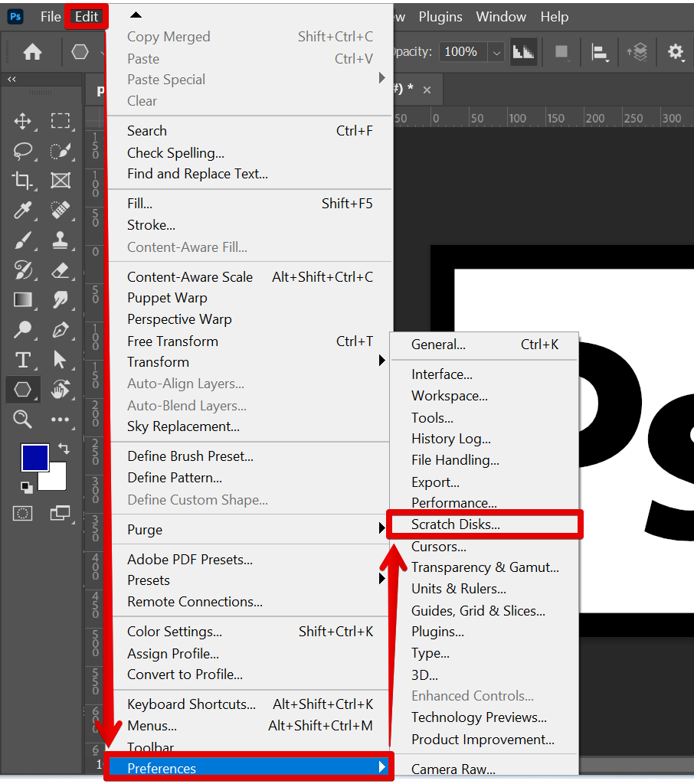694x784 pixels.
Task: Select the Lasso tool
Action: 23,151
